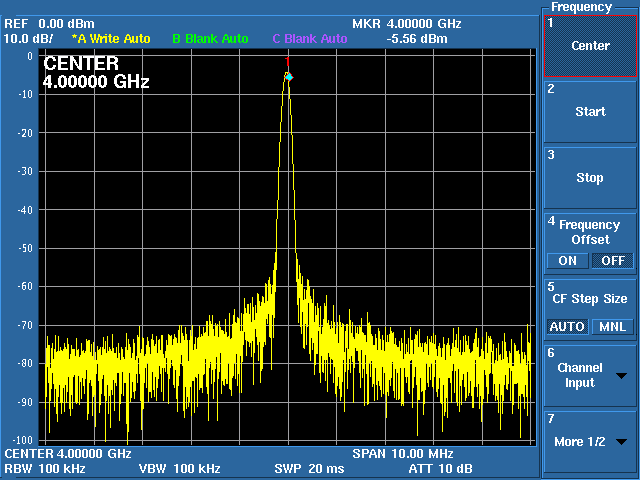Image resolution: width=640 pixels, height=480 pixels.
Task: Click the REF 0.00 dBm reference level
Action: [48, 23]
